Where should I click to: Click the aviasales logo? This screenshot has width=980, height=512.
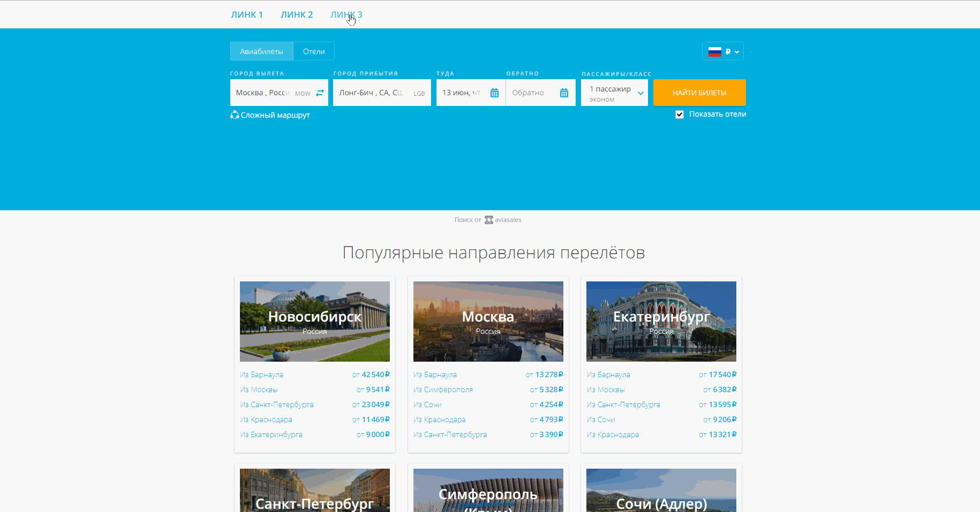(503, 220)
